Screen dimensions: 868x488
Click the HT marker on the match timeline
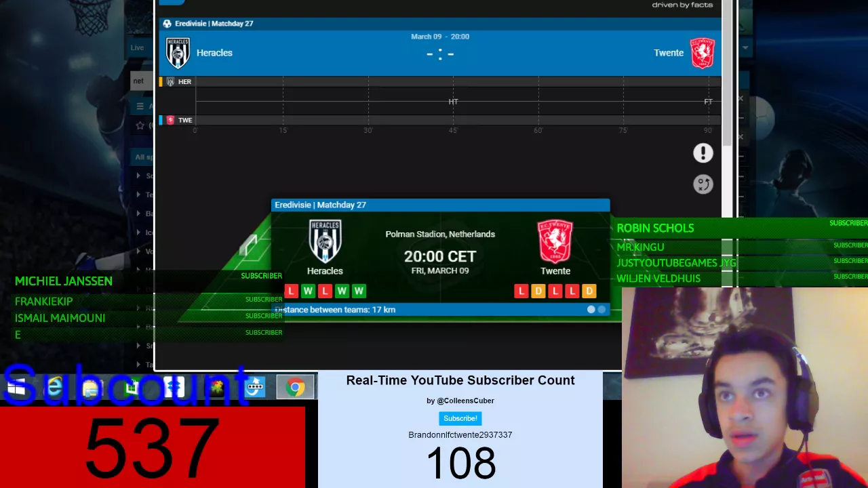(453, 102)
